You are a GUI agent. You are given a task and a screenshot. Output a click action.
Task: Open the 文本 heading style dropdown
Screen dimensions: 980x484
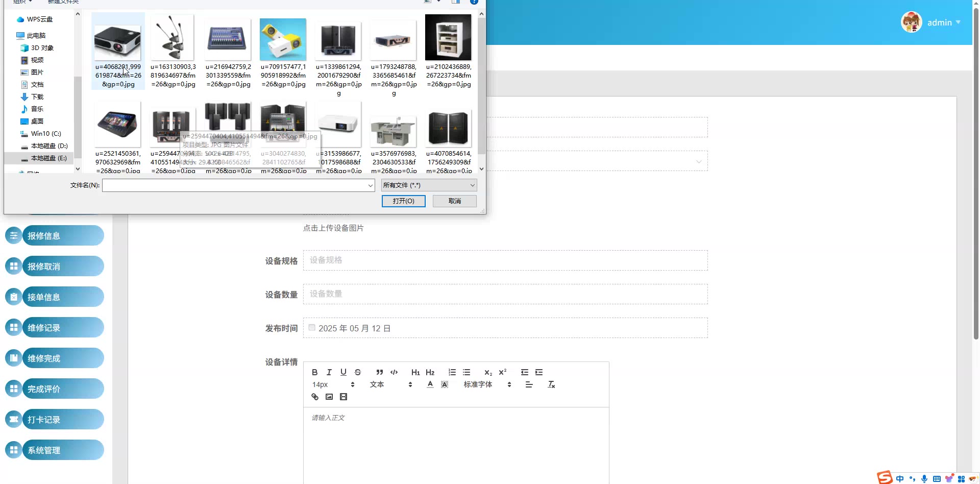pos(391,384)
